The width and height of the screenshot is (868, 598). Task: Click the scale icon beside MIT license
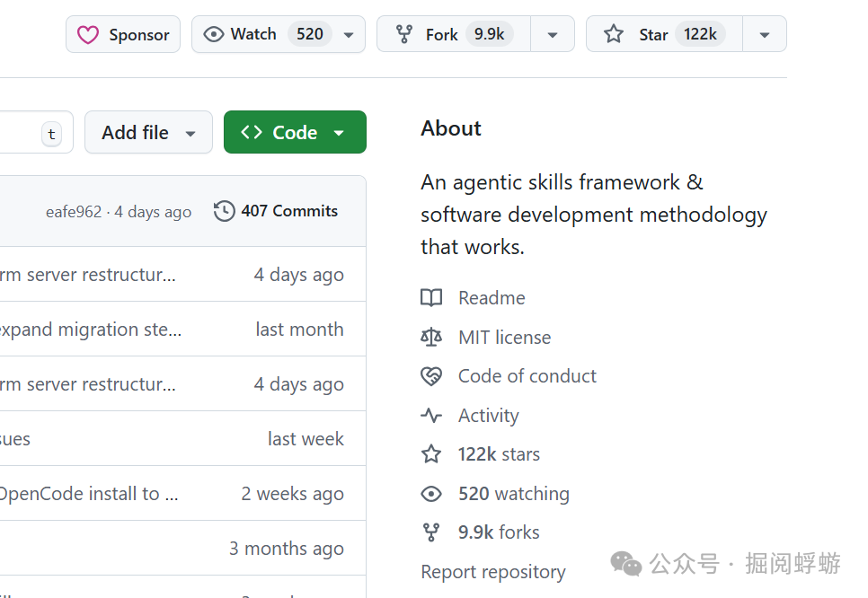click(431, 338)
